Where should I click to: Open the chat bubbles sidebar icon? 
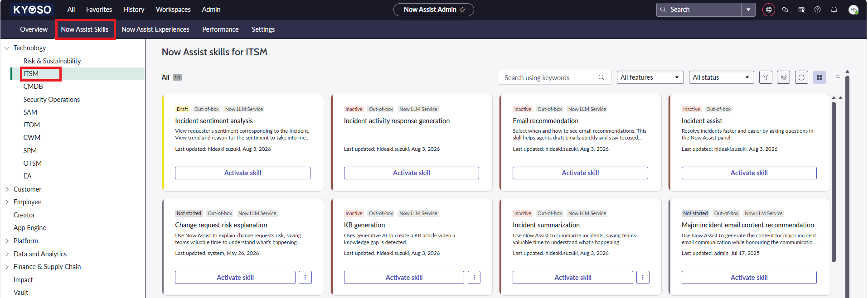coord(785,10)
